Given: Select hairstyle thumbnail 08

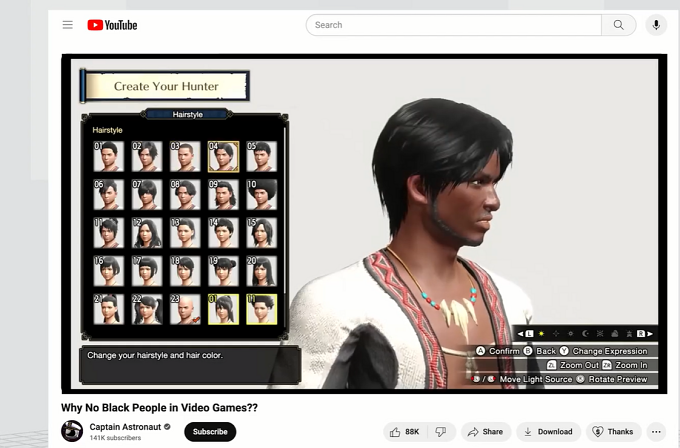Looking at the screenshot, I should click(185, 194).
